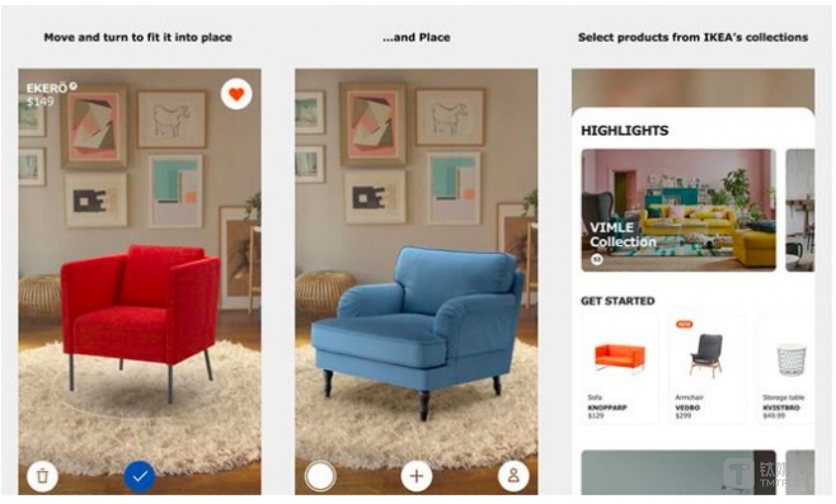Confirm placement with the blue checkmark
Viewport: 836px width, 504px height.
point(139,477)
